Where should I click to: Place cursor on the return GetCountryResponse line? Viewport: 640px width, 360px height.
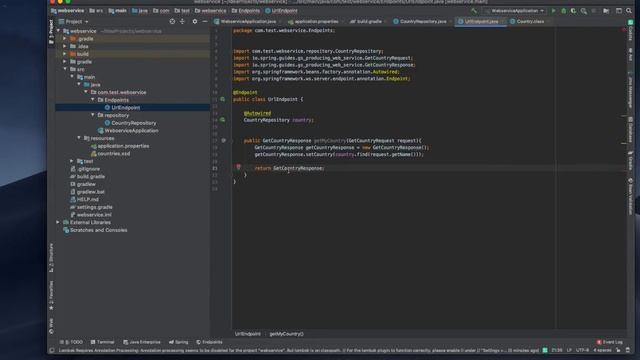[x=289, y=168]
